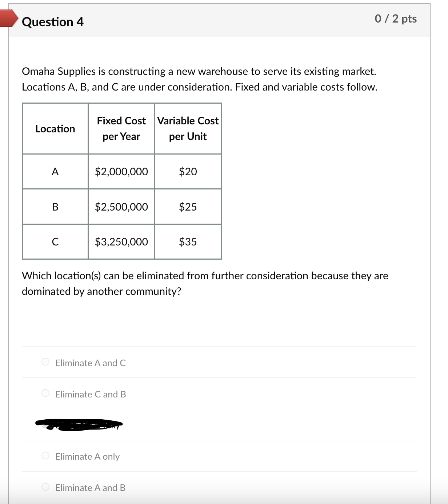Click the '$3,250,000' cell for Location C
The image size is (448, 504).
121,241
